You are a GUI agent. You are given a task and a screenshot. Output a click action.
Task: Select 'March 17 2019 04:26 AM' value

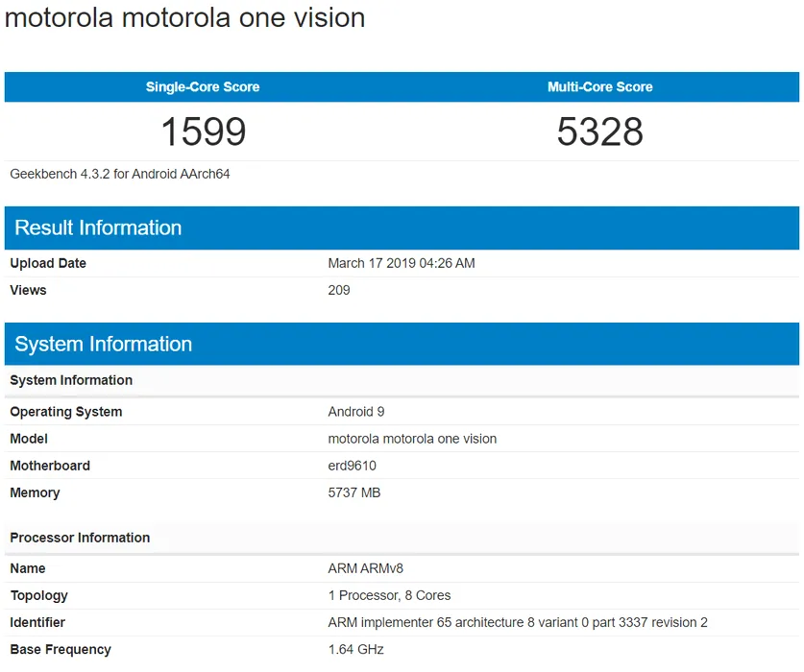tap(402, 263)
